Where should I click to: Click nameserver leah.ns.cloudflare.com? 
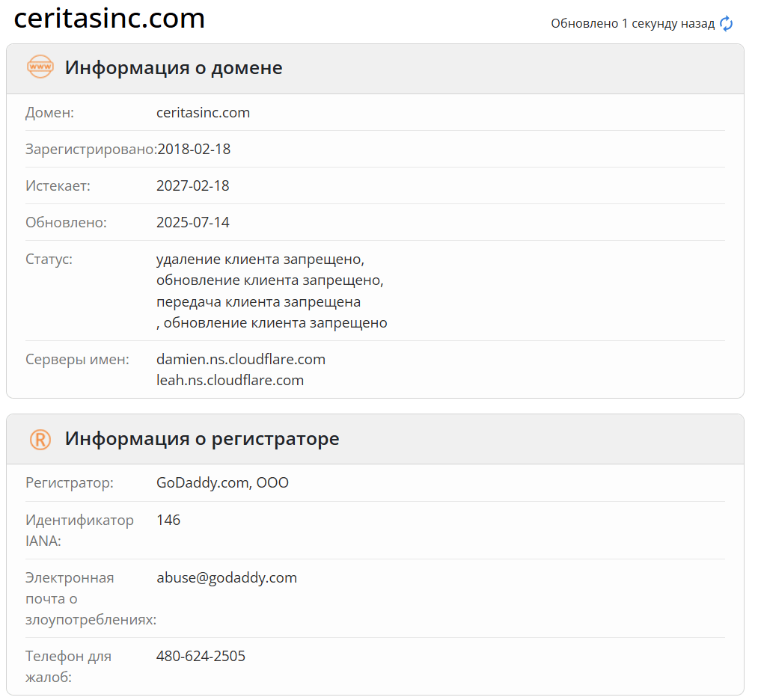click(x=230, y=380)
